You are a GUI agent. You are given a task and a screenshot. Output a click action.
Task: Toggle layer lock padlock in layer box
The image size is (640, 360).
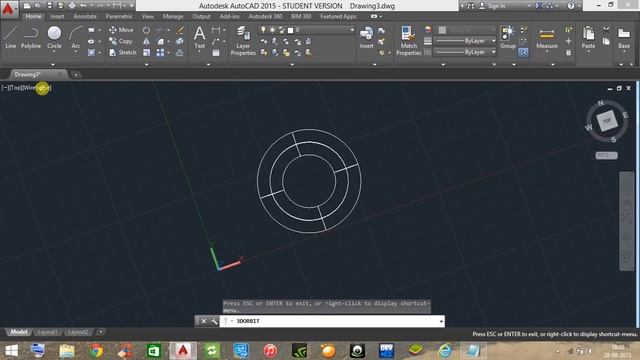281,30
